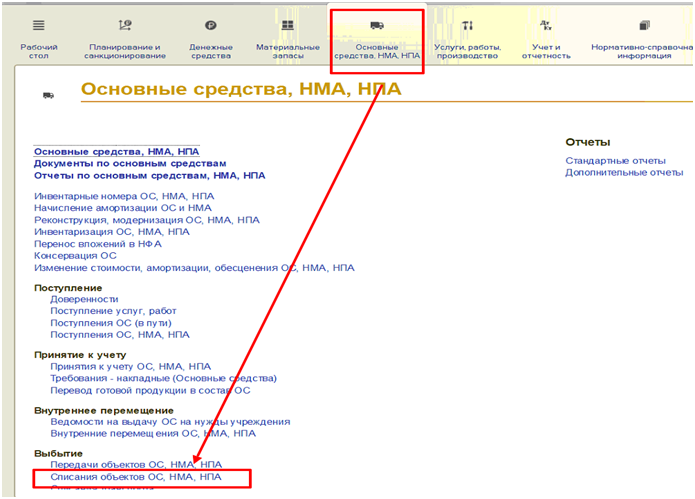695x499 pixels.
Task: Open the Учет и отчетность section icon
Action: [x=546, y=25]
